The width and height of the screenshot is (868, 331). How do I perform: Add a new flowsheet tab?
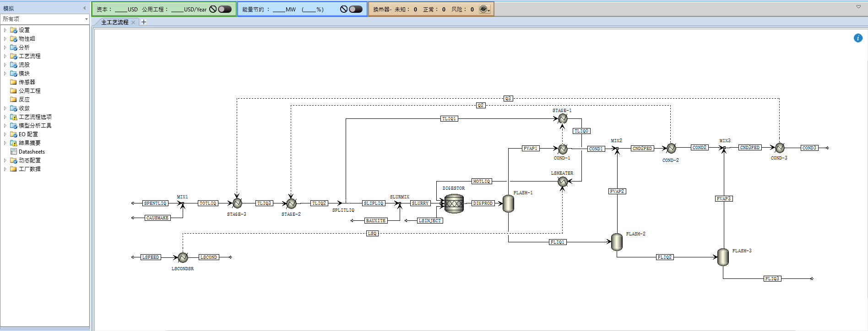click(144, 22)
